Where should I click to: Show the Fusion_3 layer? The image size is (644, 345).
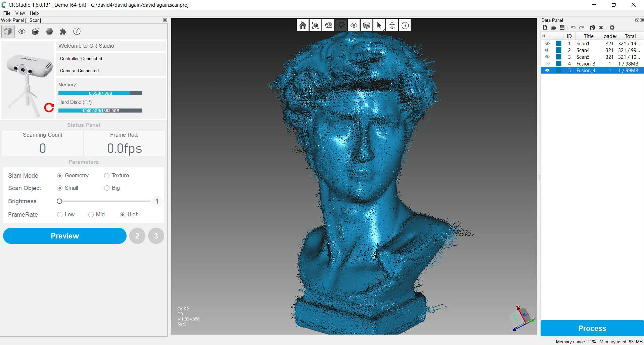(547, 64)
